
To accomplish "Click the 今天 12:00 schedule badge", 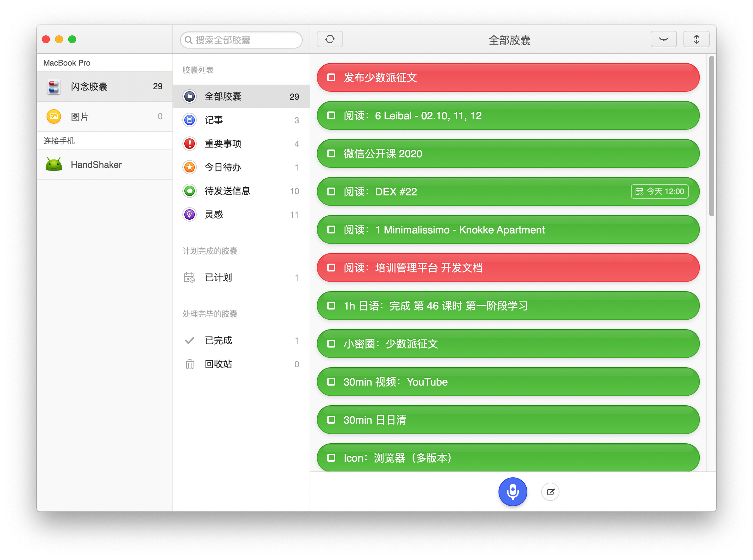I will tap(660, 191).
